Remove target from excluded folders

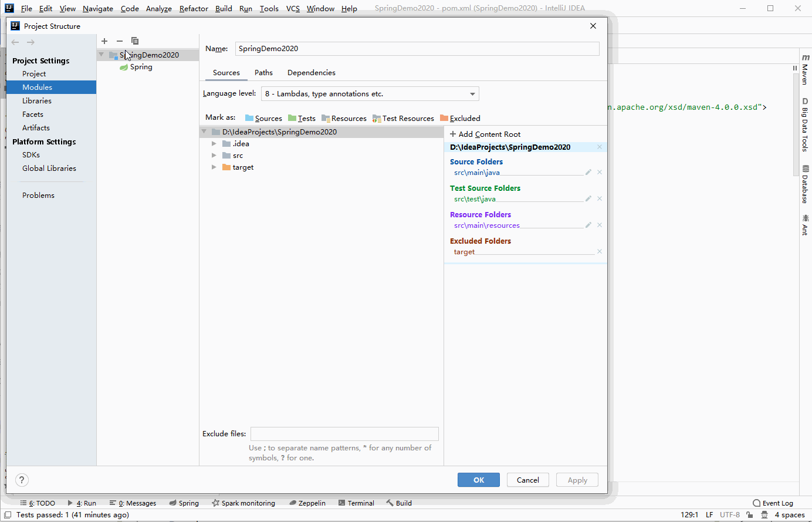(600, 252)
